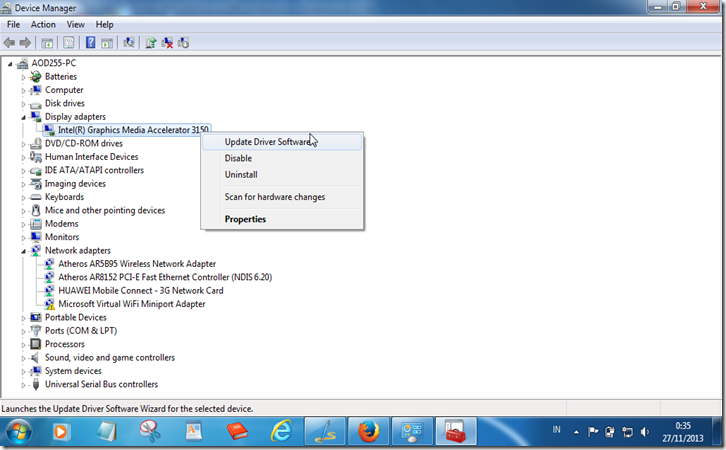Click the network tray icon
726x450 pixels.
pos(627,432)
